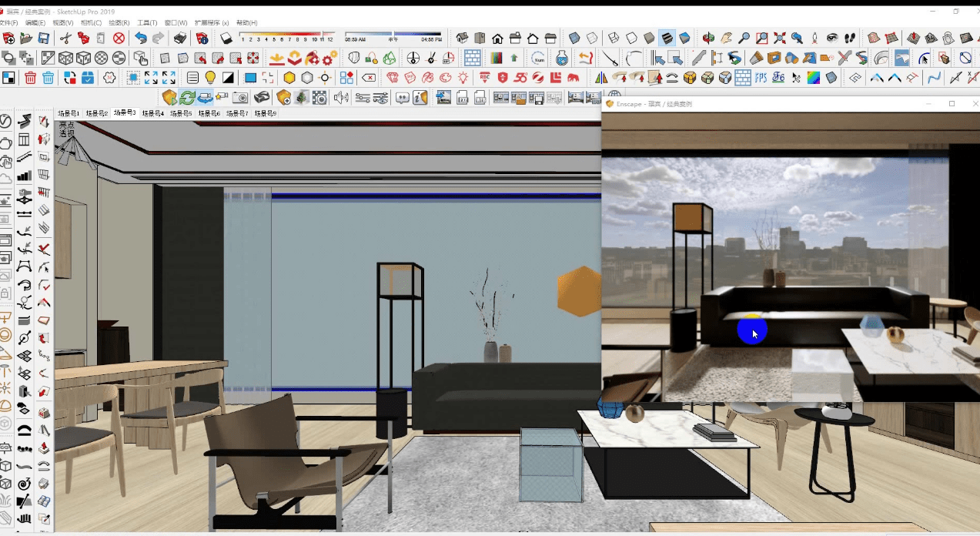
Task: Click the Model Info icon
Action: [x=202, y=38]
